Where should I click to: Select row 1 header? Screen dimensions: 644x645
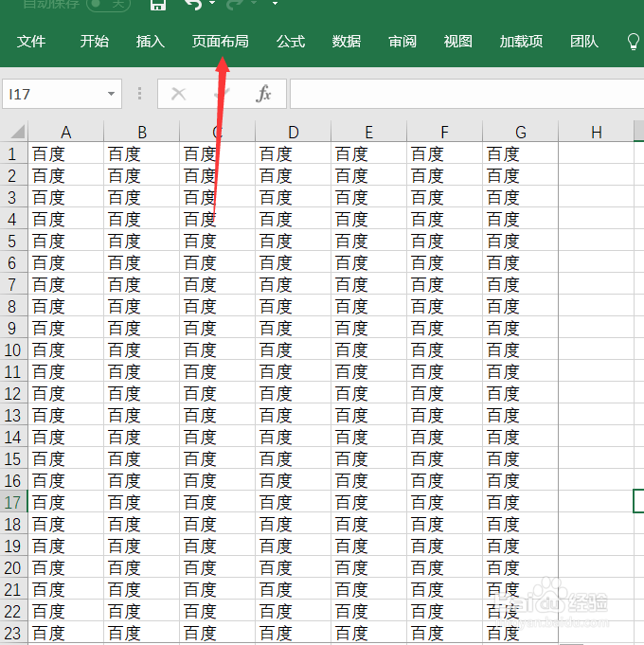[x=13, y=153]
